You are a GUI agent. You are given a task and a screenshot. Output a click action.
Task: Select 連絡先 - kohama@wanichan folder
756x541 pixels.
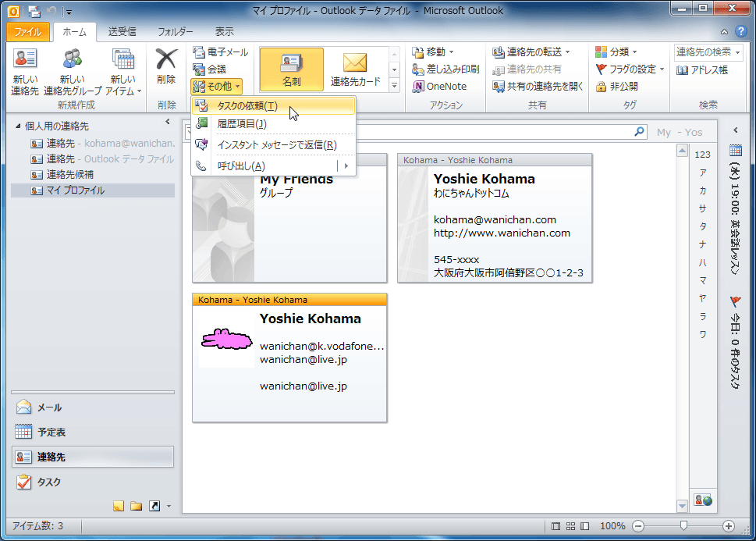pyautogui.click(x=102, y=144)
